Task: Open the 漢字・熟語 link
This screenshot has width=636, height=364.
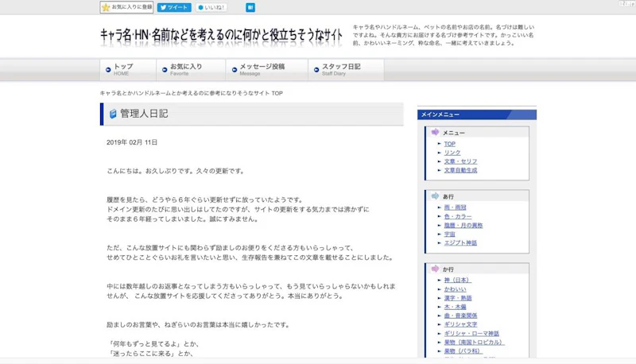Action: click(x=458, y=298)
